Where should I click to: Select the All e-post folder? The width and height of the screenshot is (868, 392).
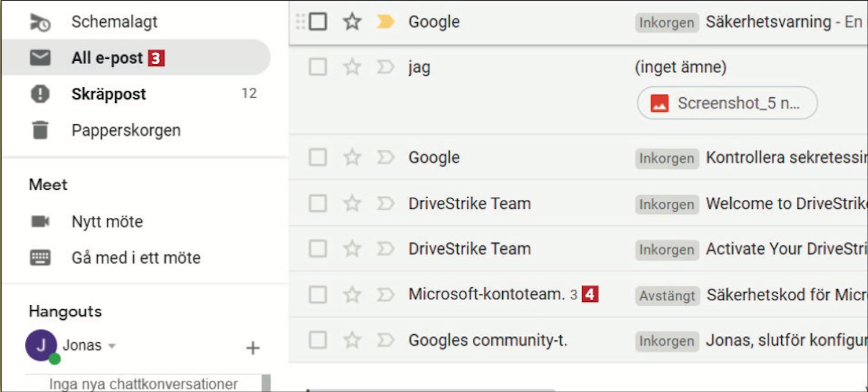pyautogui.click(x=136, y=58)
